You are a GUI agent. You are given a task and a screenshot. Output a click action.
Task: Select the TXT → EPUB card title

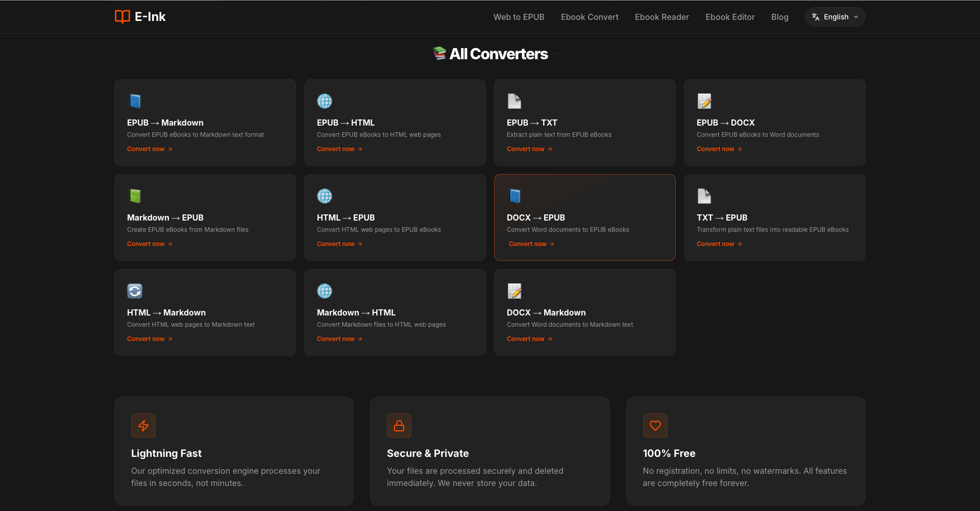pyautogui.click(x=722, y=217)
